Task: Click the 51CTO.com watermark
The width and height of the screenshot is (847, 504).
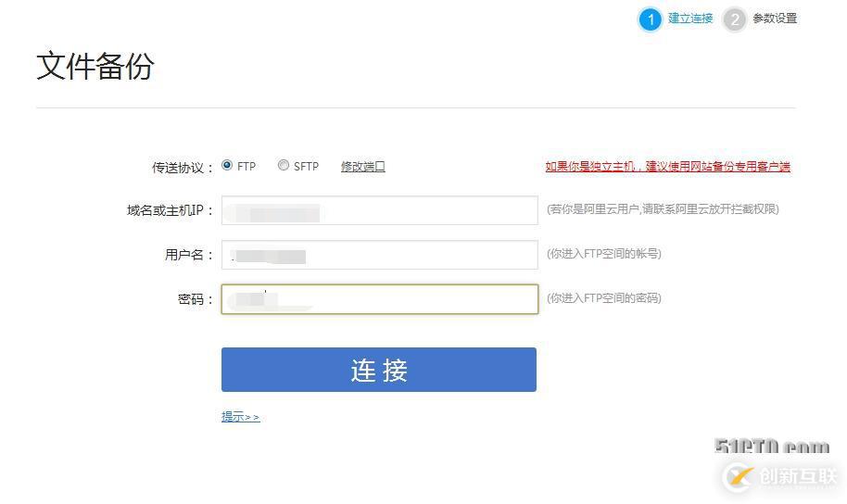Action: pyautogui.click(x=772, y=447)
